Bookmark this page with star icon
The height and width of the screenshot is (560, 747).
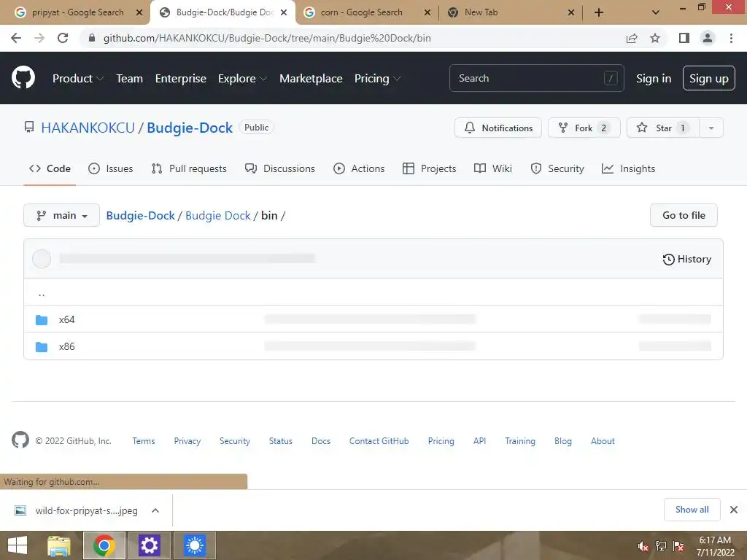pyautogui.click(x=655, y=38)
